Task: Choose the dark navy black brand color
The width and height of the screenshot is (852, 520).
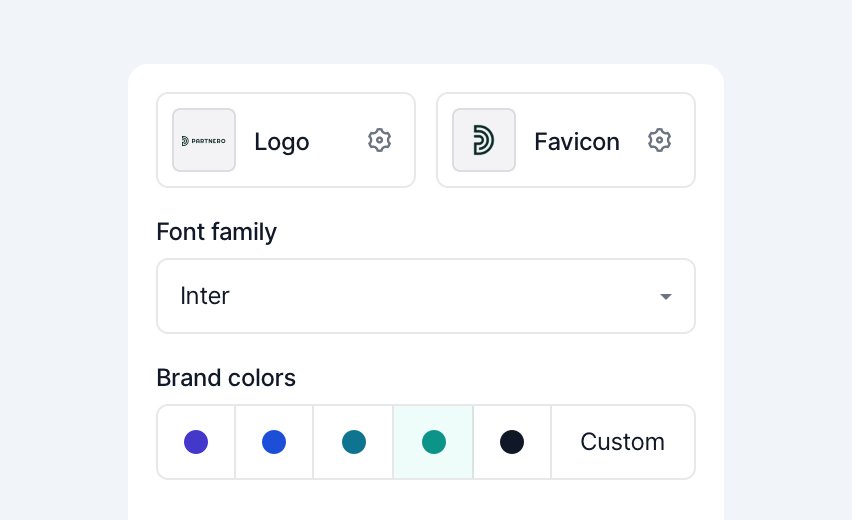Action: coord(512,442)
